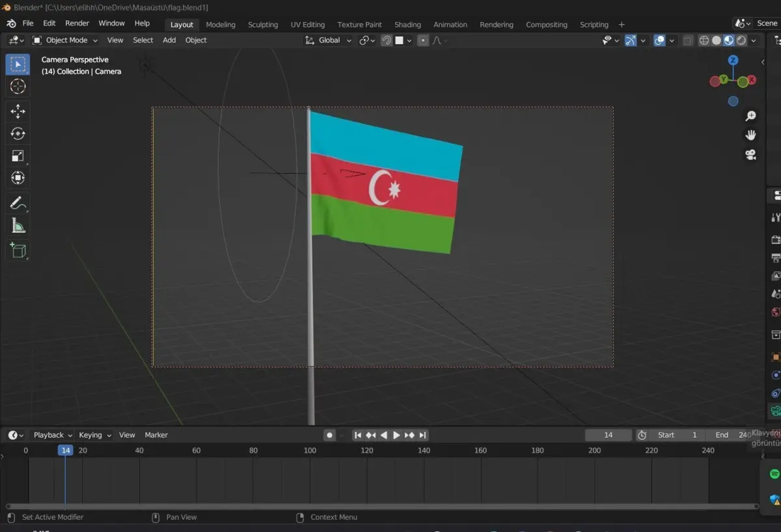781x532 pixels.
Task: Toggle snapping magnet button
Action: 387,40
